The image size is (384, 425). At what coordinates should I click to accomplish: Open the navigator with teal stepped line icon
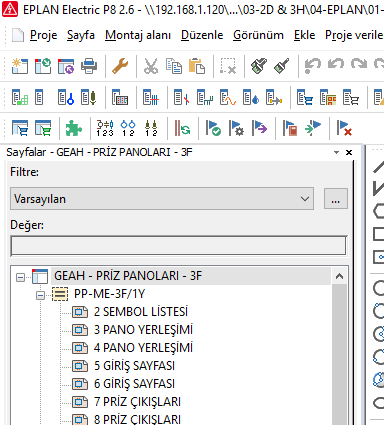pyautogui.click(x=205, y=97)
